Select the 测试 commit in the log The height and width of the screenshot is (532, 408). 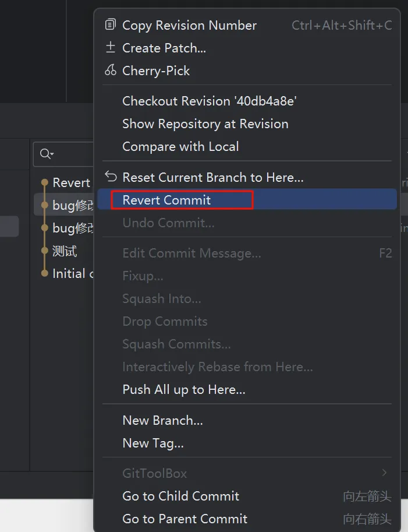pyautogui.click(x=65, y=251)
